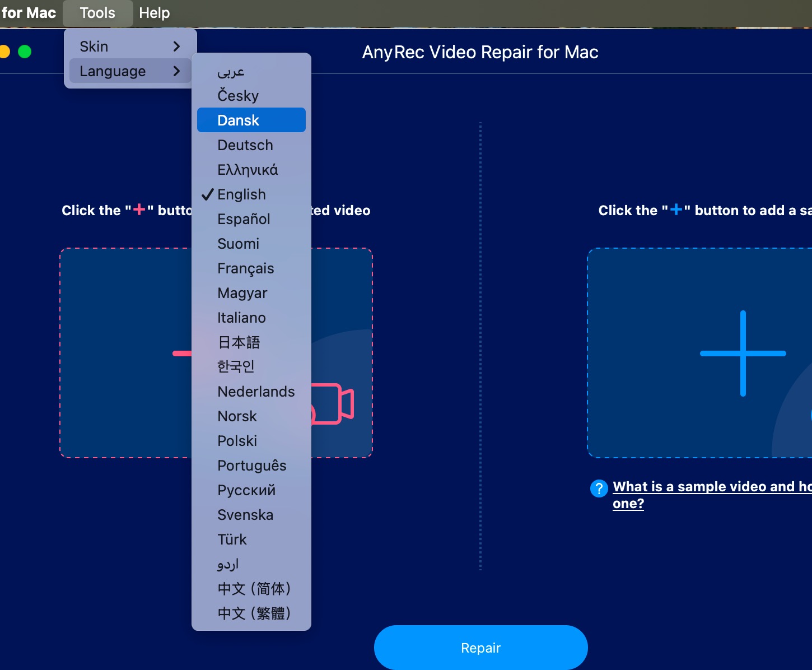Viewport: 812px width, 670px height.
Task: Select Français from language list
Action: [x=246, y=268]
